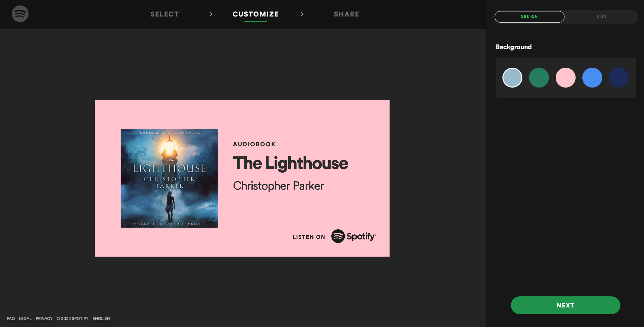Click the title text The Lighthouse
This screenshot has height=327, width=644.
[x=290, y=163]
